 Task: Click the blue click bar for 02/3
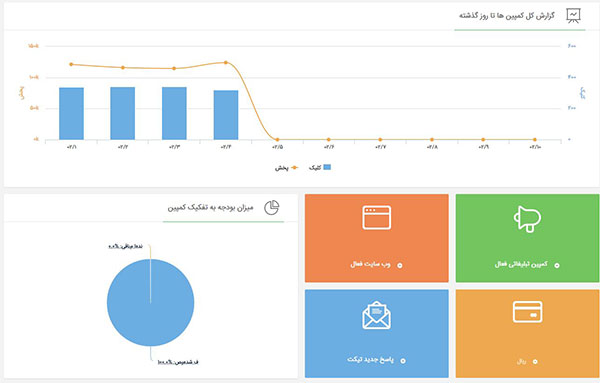[x=174, y=113]
